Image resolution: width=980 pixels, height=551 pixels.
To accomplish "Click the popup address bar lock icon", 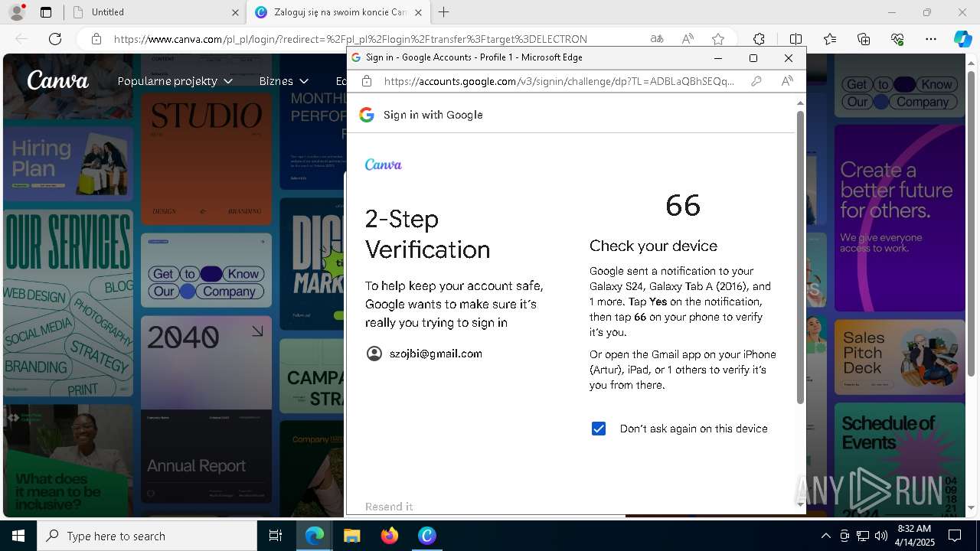I will [x=367, y=81].
